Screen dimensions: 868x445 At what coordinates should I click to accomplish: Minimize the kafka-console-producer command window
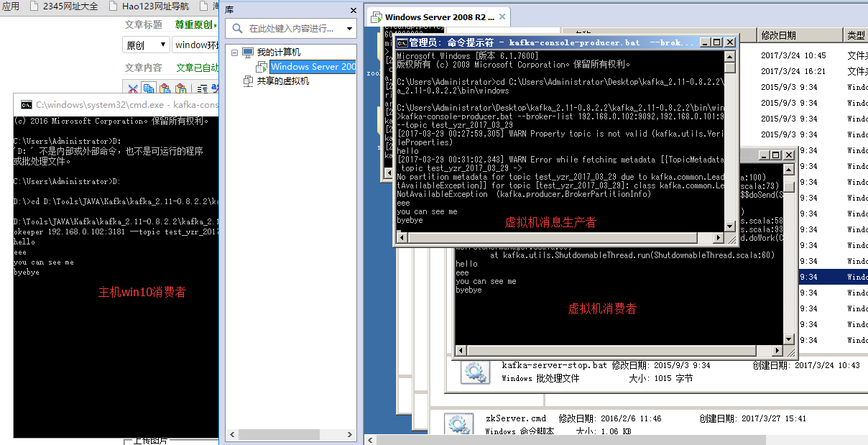(706, 43)
